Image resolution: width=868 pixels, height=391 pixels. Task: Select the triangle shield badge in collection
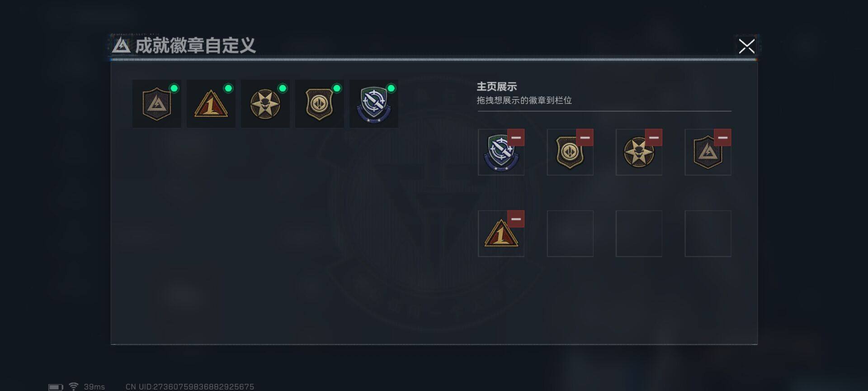[156, 104]
